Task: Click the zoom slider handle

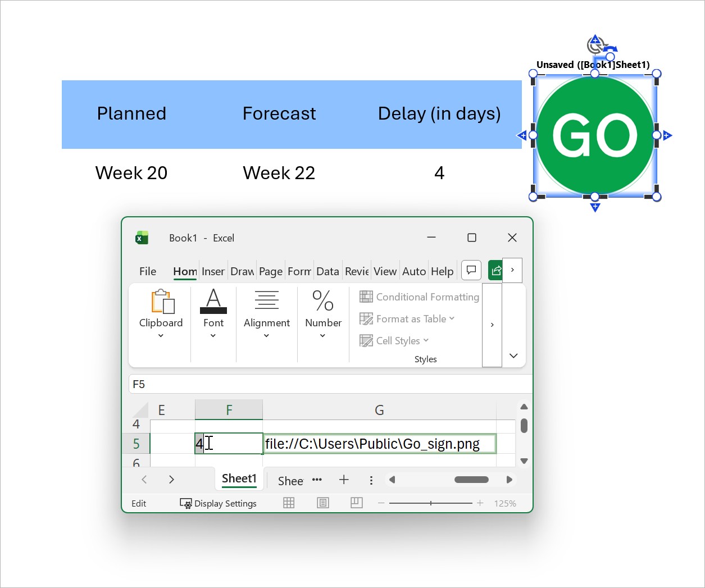Action: pyautogui.click(x=431, y=503)
